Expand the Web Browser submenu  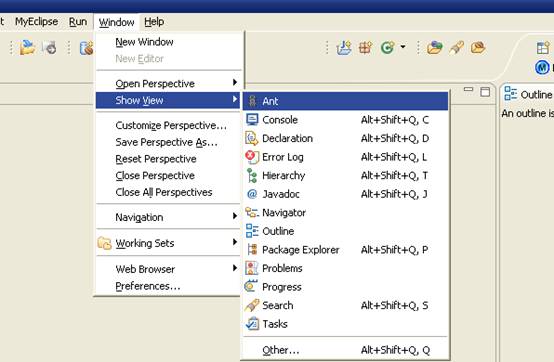(168, 269)
